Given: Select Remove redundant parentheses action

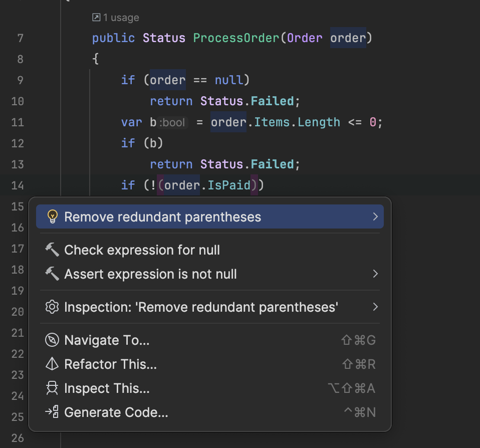Looking at the screenshot, I should click(x=163, y=217).
